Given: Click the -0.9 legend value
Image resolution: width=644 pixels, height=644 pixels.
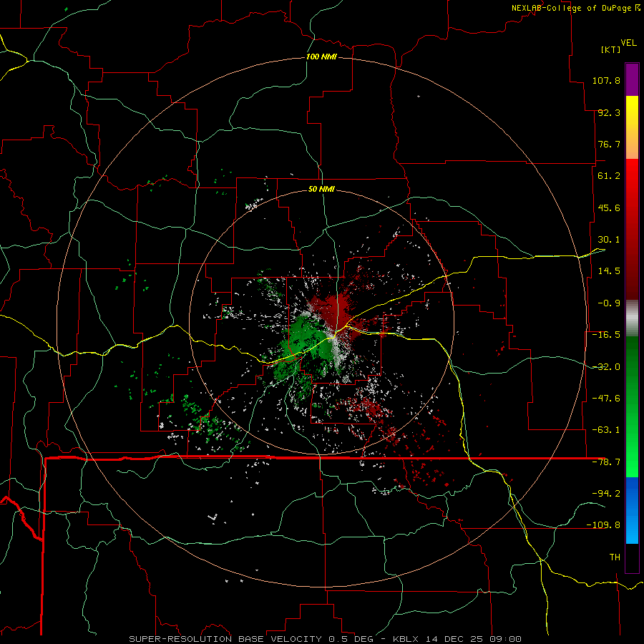Looking at the screenshot, I should coord(609,303).
